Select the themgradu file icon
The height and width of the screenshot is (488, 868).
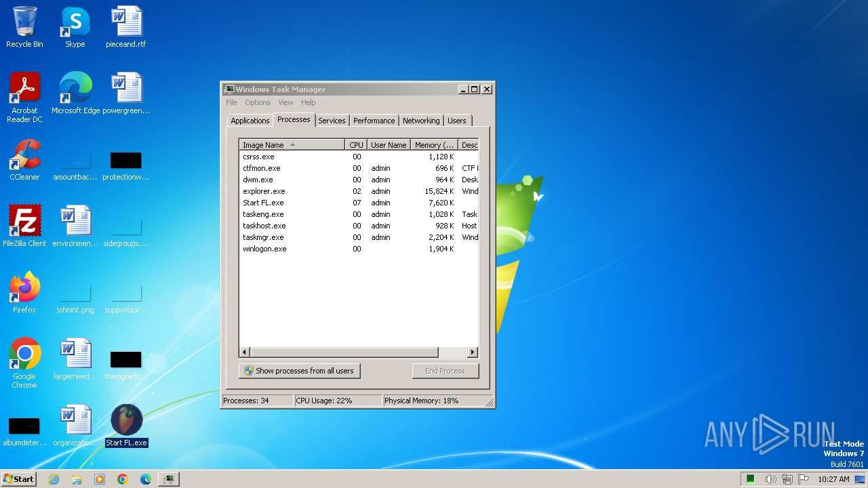[x=126, y=365]
